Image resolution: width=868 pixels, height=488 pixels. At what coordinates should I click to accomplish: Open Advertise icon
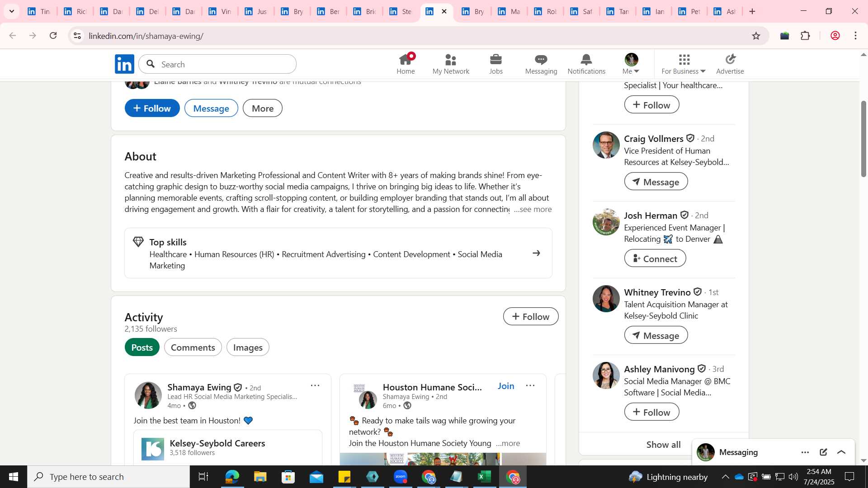[730, 60]
